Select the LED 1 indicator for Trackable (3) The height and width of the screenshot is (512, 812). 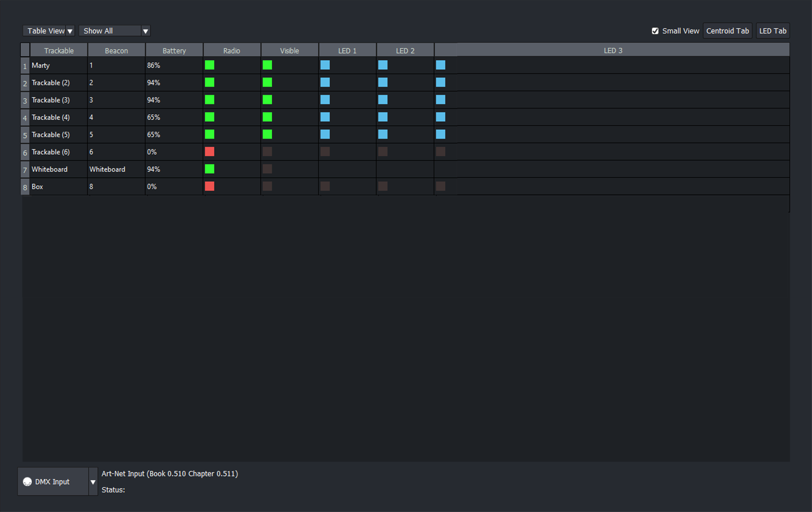325,99
